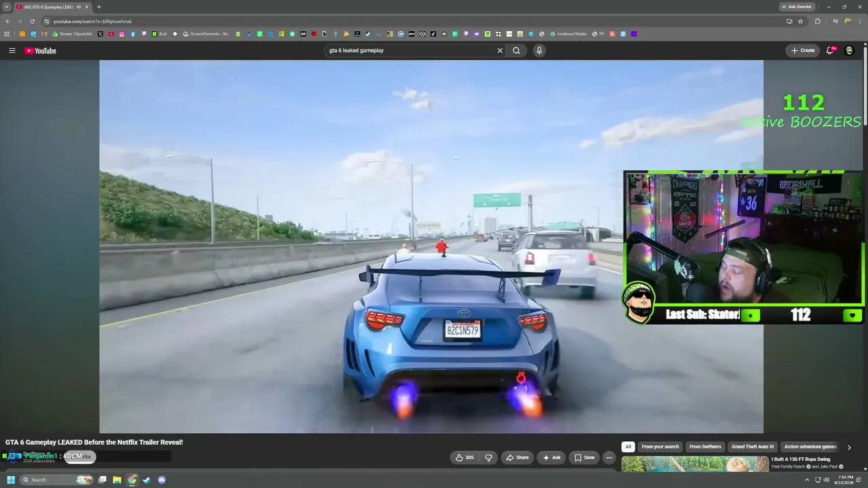
Task: Open File Explorer from the taskbar
Action: click(x=117, y=480)
